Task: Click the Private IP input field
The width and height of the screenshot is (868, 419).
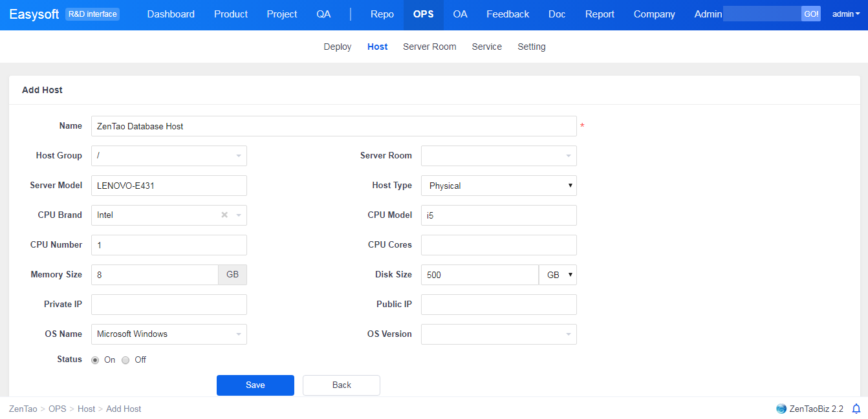Action: [x=169, y=305]
